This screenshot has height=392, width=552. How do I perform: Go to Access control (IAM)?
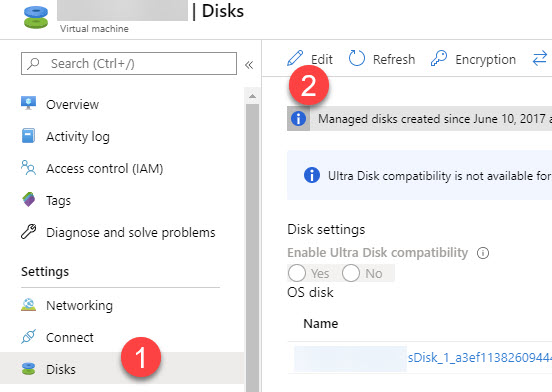pyautogui.click(x=105, y=169)
